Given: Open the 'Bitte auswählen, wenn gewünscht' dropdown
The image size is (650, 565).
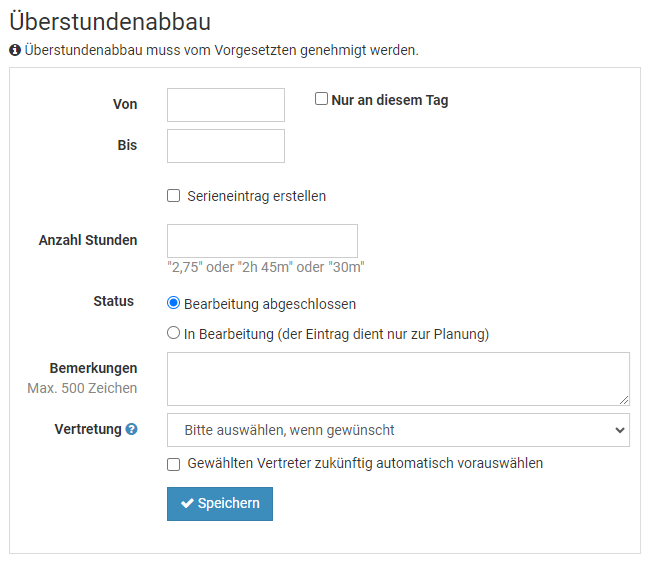Looking at the screenshot, I should click(398, 430).
